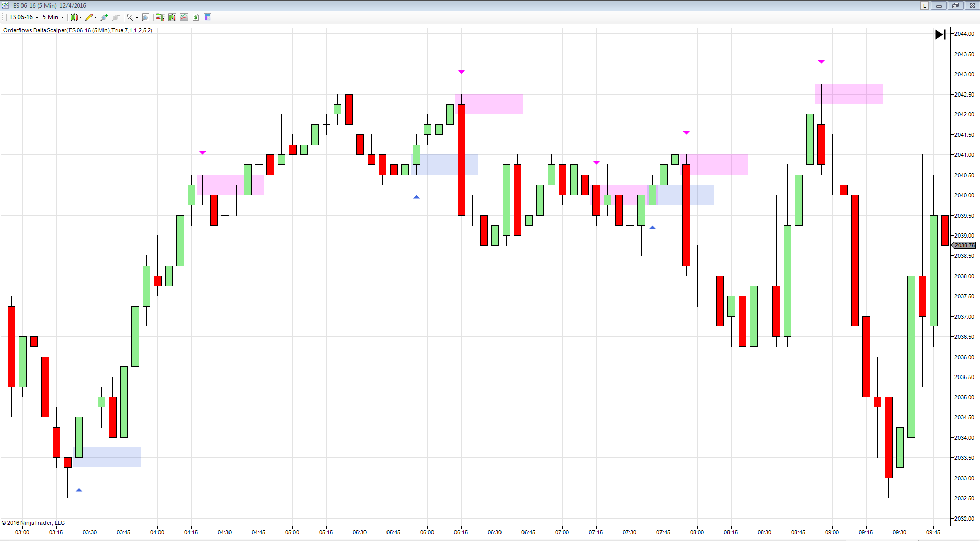The image size is (980, 541).
Task: Open the chart properties panel icon
Action: pos(208,17)
